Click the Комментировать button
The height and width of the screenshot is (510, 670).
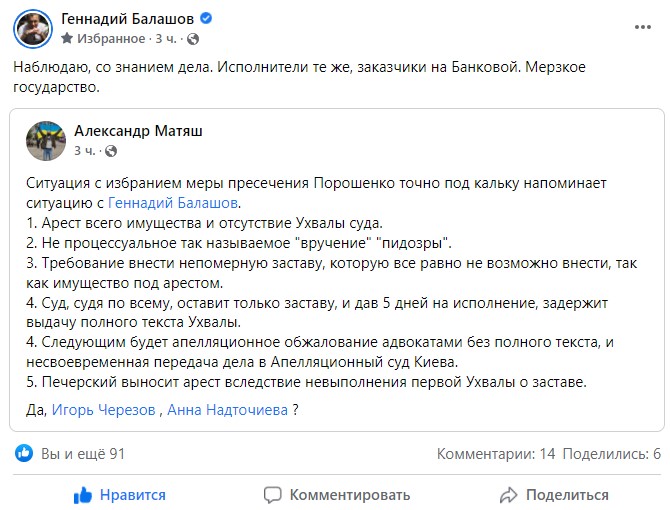pos(336,494)
